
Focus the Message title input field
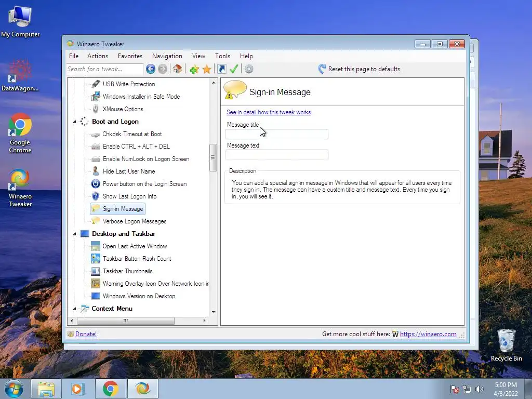[x=277, y=134]
